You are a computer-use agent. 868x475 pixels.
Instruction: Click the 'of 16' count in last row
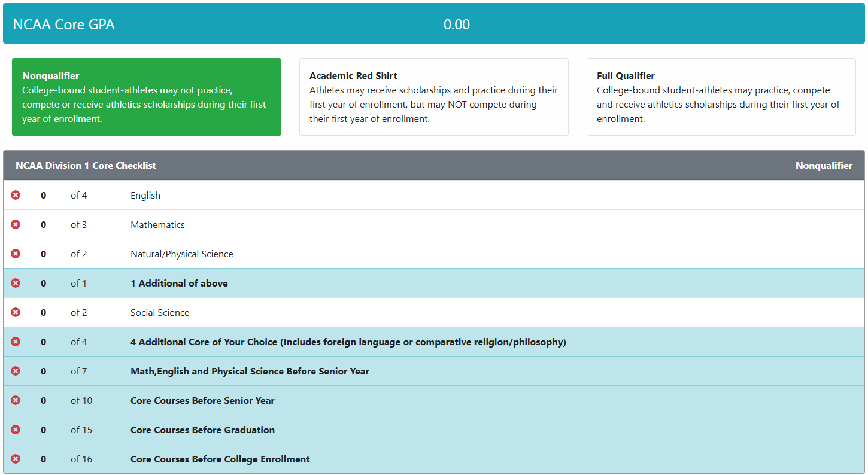(x=81, y=459)
